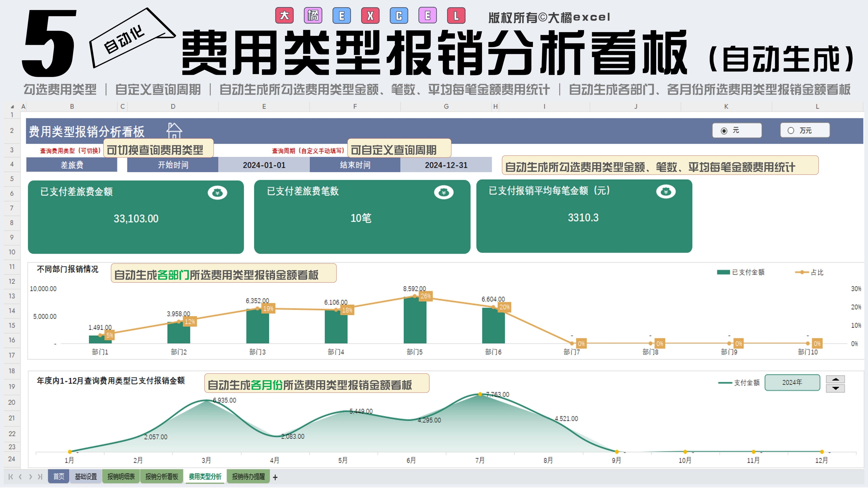Click money bag icon on 平均每笔金额 card
This screenshot has height=488, width=868.
(666, 192)
